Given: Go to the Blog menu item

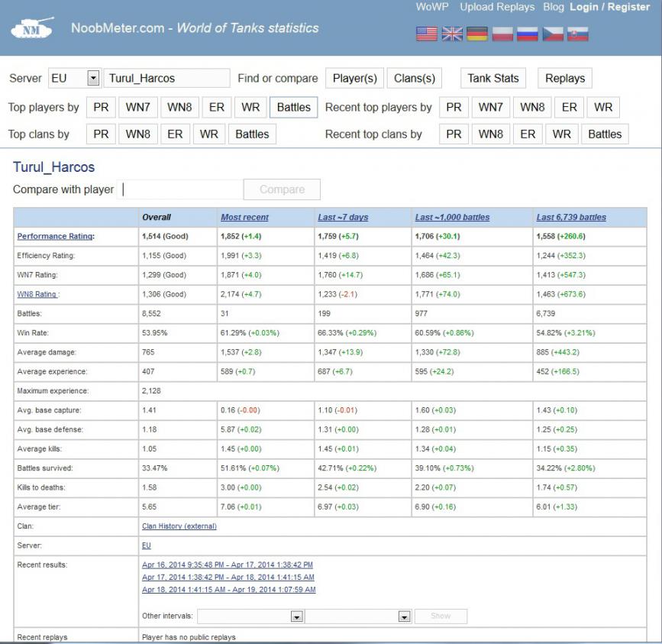Looking at the screenshot, I should click(554, 7).
